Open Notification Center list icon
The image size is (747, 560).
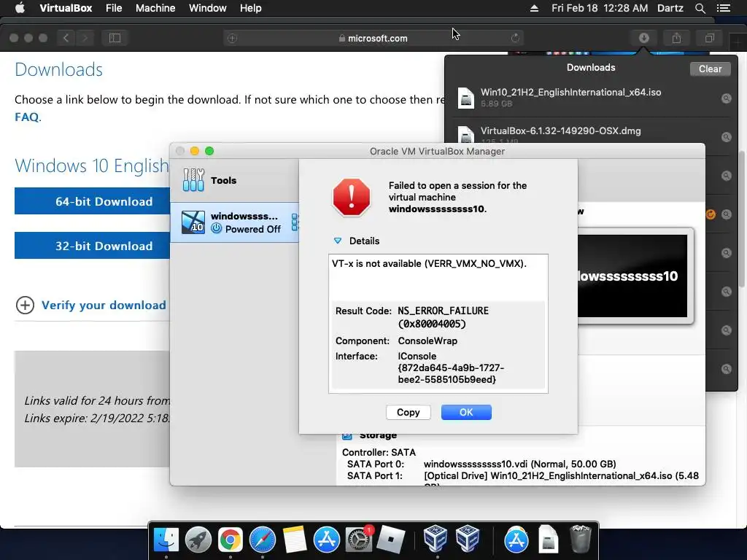[723, 8]
